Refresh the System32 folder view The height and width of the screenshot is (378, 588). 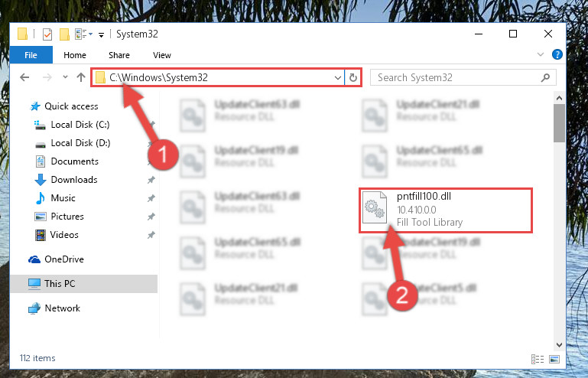352,78
